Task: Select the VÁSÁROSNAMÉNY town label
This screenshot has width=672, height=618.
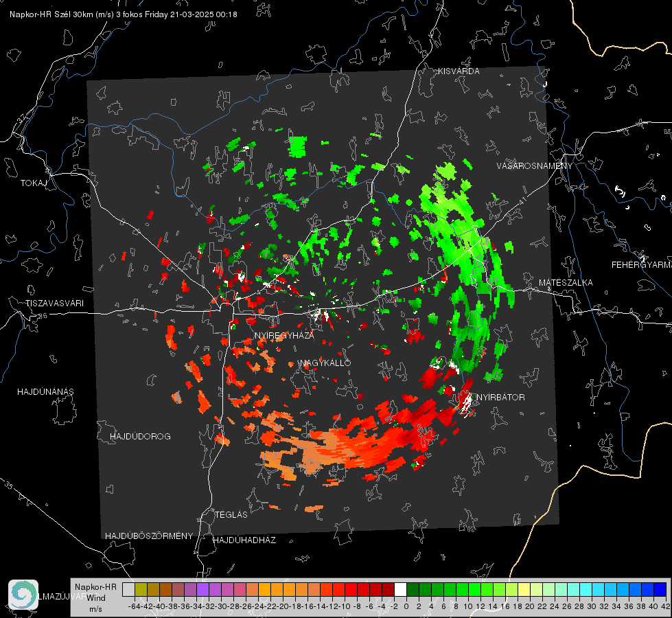Action: coord(535,165)
